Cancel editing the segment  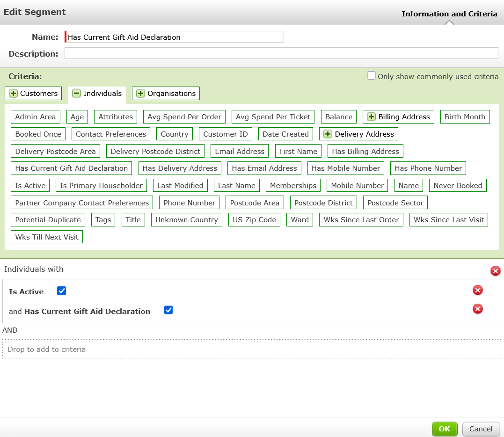[x=481, y=429]
